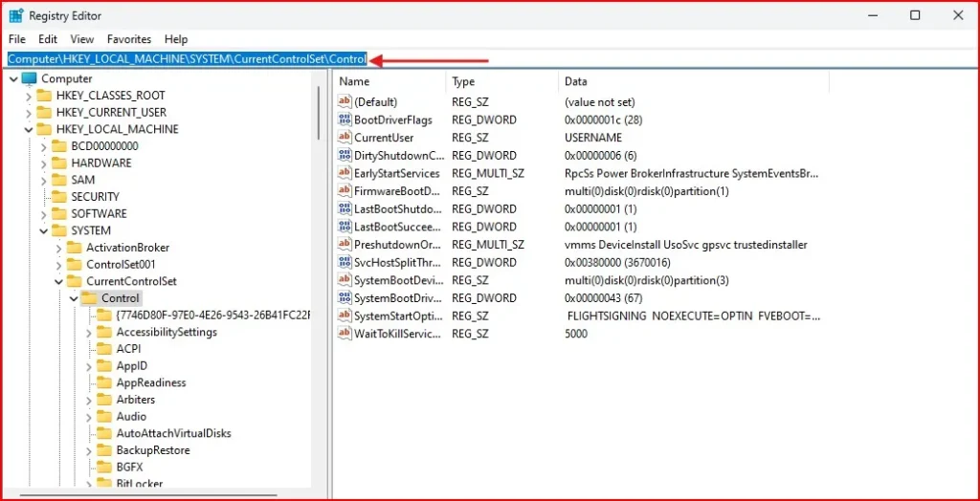
Task: Click the ControlSet001 folder icon
Action: pyautogui.click(x=74, y=264)
